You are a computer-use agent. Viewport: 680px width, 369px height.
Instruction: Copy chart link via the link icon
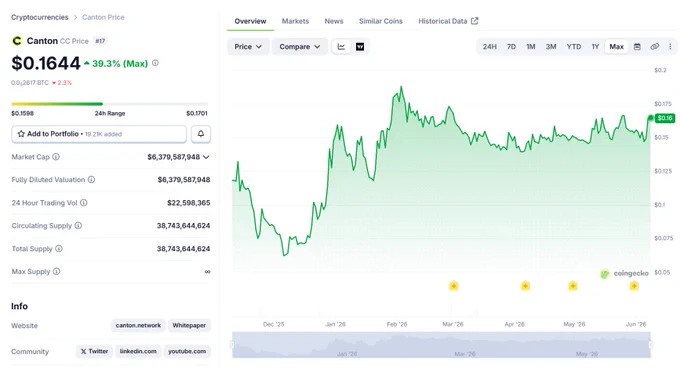(654, 46)
